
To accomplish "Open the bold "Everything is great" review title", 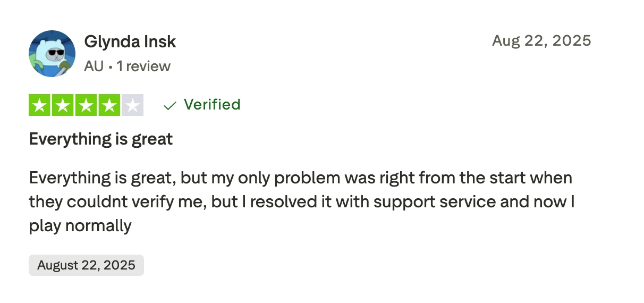I will 101,139.
